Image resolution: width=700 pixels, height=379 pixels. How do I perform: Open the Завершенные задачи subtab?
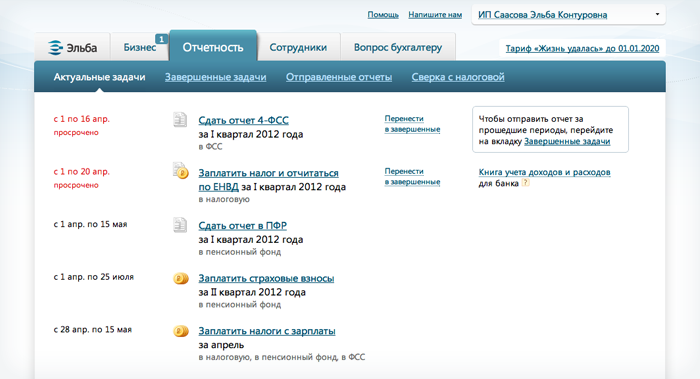(216, 77)
